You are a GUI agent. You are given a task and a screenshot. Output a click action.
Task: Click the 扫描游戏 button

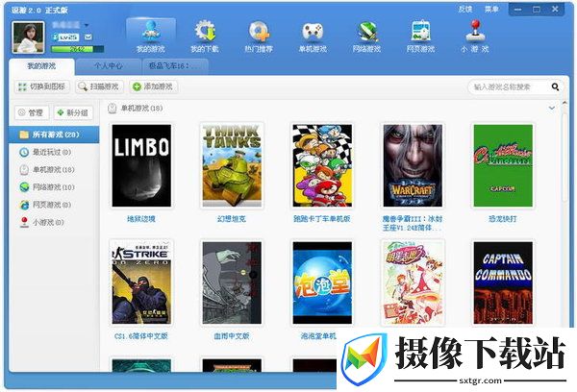[x=99, y=86]
